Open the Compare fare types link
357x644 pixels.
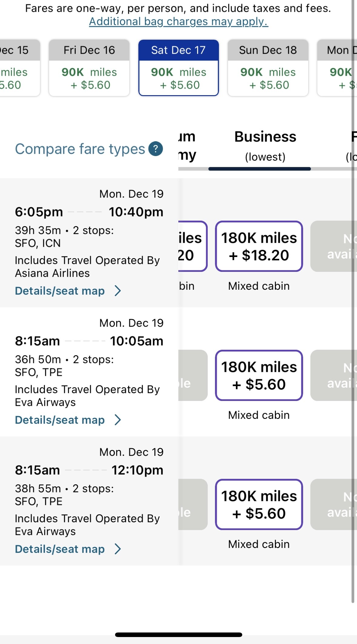[80, 149]
